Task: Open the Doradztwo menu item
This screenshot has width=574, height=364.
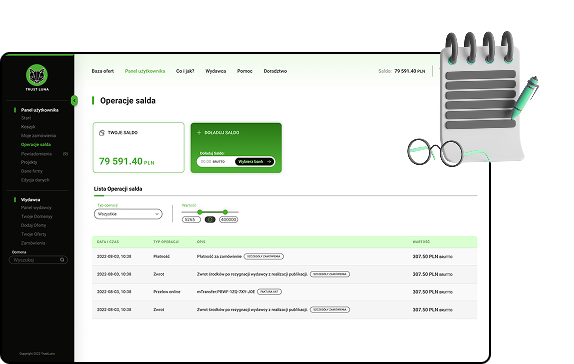Action: 275,71
